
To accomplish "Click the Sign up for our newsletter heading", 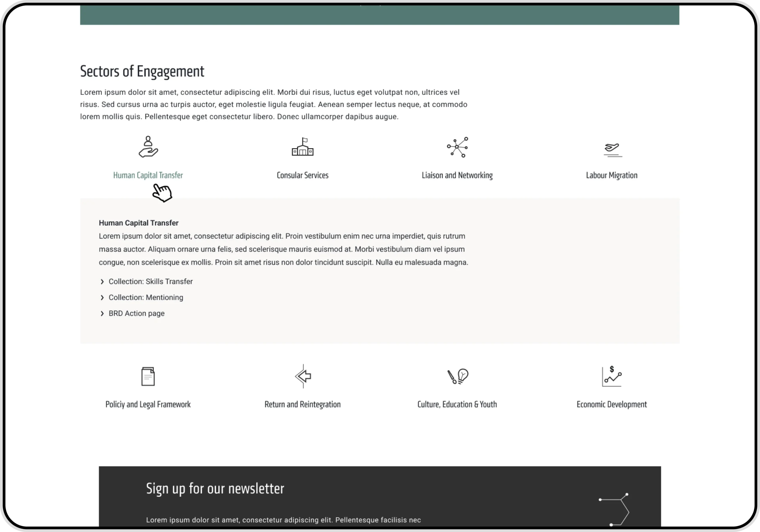I will point(215,489).
